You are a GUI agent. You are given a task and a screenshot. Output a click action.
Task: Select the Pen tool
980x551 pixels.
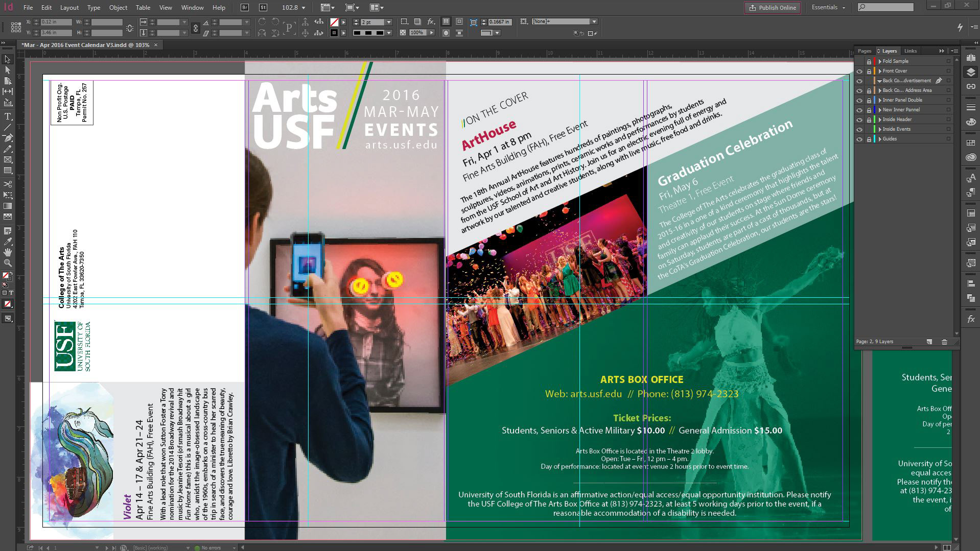coord(7,138)
